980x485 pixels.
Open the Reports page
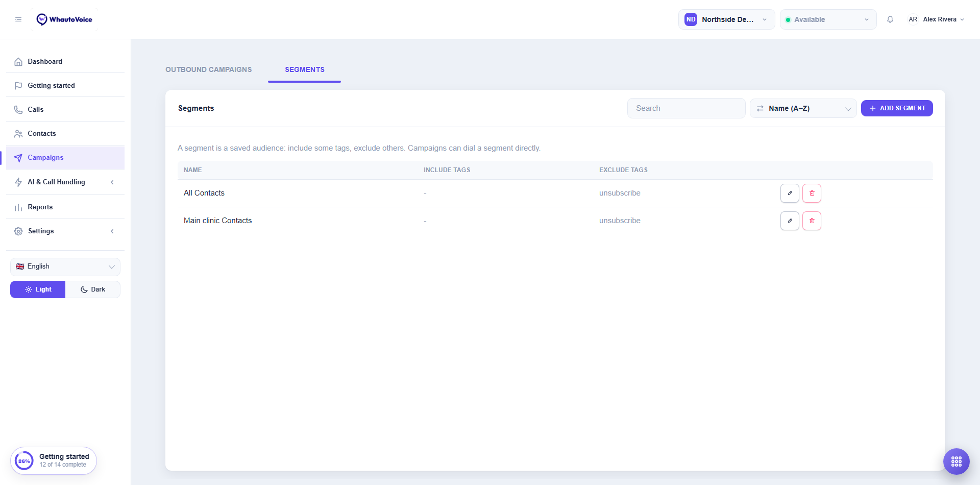point(65,207)
